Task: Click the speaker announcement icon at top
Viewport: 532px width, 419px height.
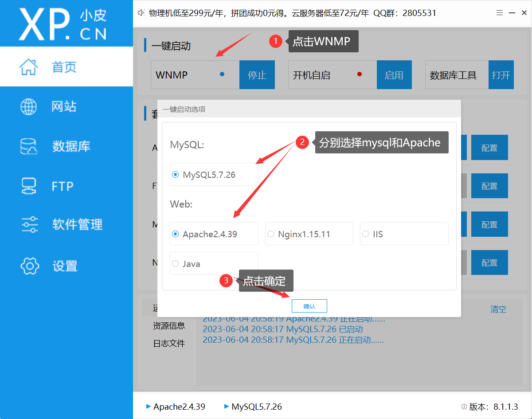Action: 141,13
